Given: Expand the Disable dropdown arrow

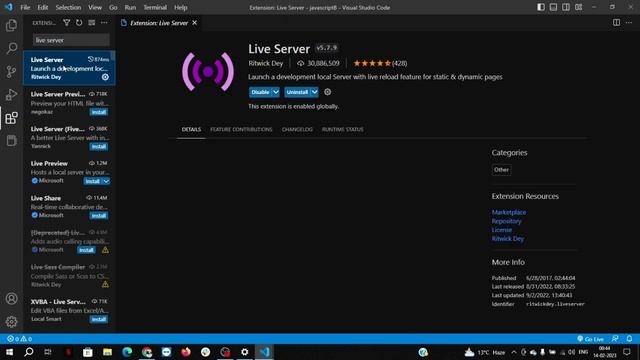Looking at the screenshot, I should coord(276,92).
